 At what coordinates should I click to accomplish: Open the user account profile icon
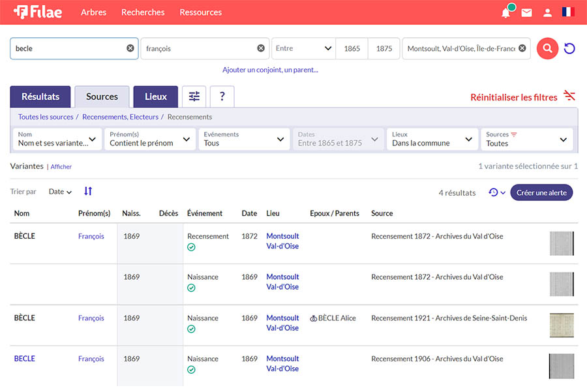click(548, 12)
